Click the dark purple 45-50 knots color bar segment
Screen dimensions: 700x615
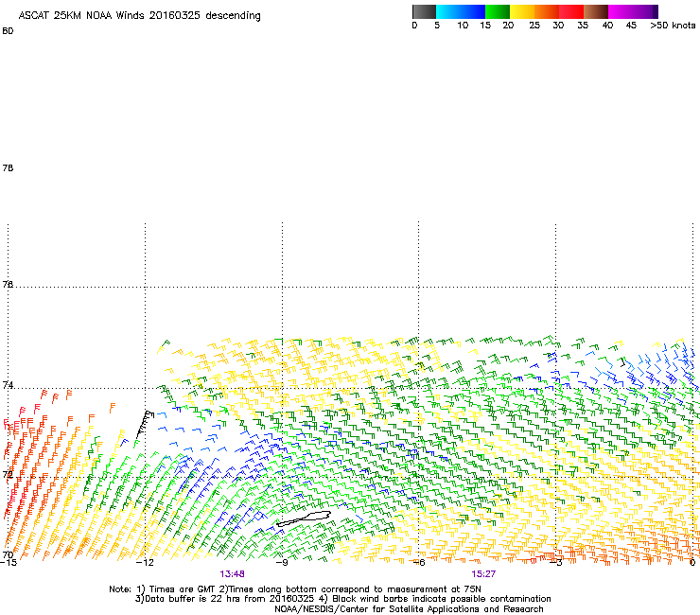pos(645,11)
